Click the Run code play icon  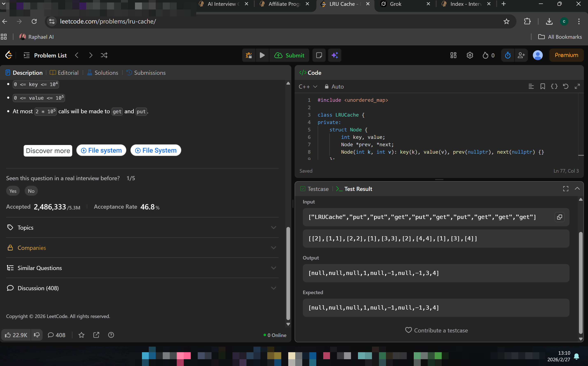coord(262,55)
